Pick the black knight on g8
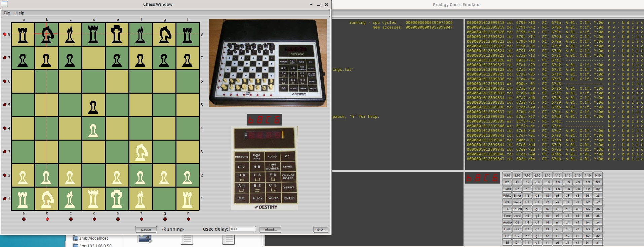The height and width of the screenshot is (247, 644). [x=164, y=35]
